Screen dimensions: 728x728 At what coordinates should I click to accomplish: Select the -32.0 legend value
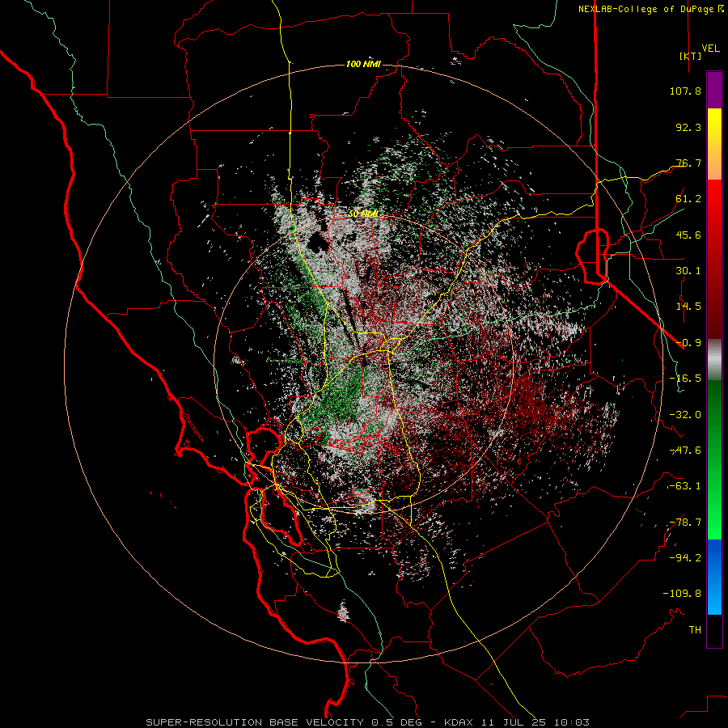pos(685,415)
